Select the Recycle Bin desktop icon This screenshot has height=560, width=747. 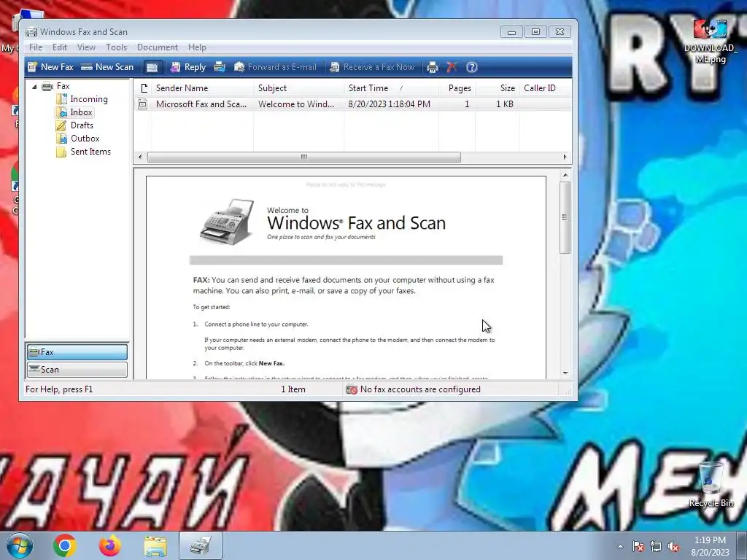point(711,485)
